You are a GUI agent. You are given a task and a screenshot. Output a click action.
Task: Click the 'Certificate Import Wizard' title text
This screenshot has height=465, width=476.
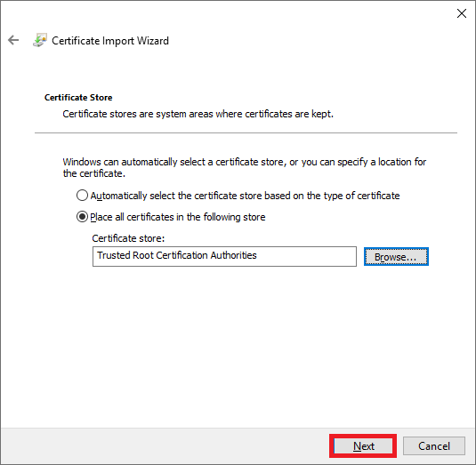pos(110,41)
